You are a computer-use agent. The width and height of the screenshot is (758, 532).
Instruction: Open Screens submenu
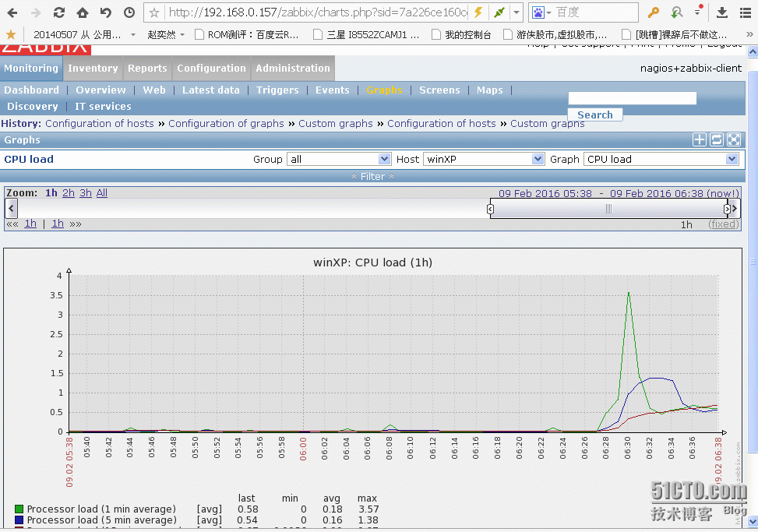[x=439, y=90]
